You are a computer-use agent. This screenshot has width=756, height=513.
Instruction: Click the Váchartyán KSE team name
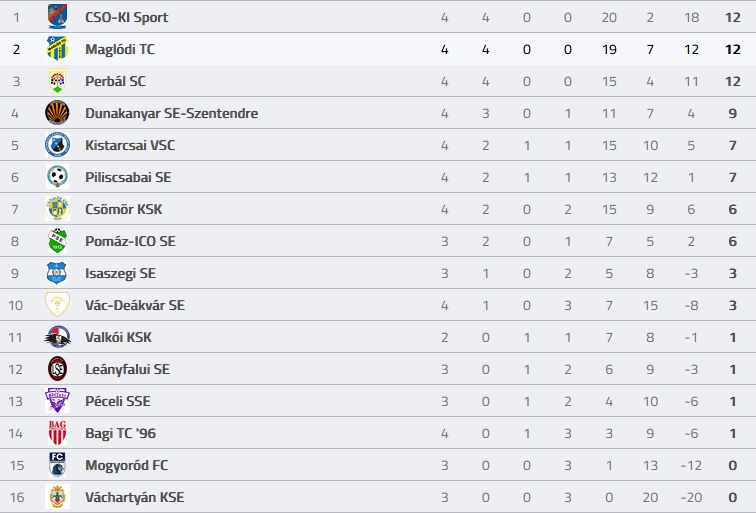point(135,497)
